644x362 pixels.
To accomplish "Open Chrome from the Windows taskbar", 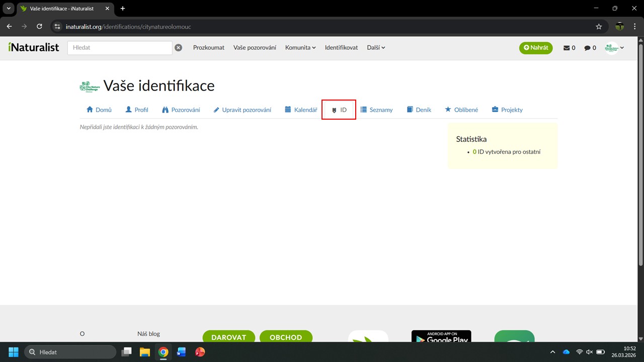I will (x=163, y=352).
